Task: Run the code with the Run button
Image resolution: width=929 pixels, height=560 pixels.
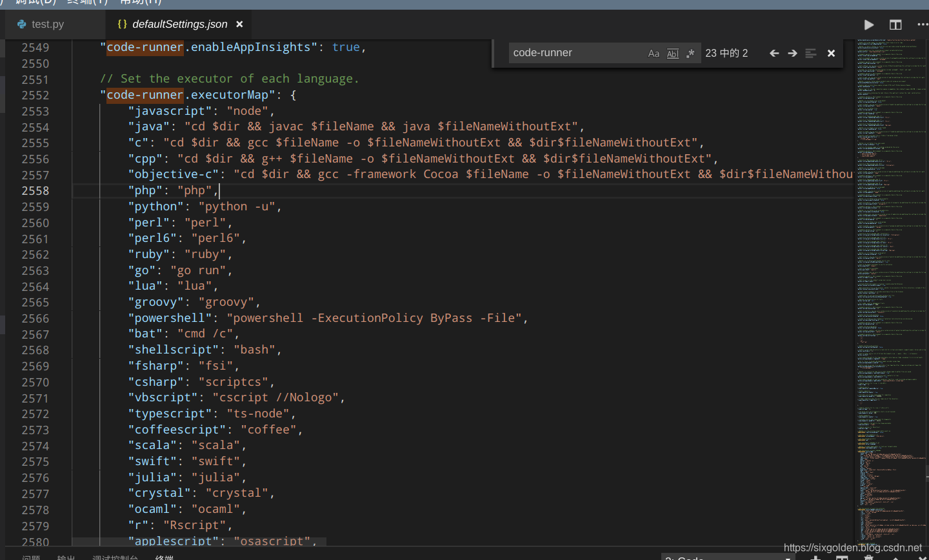Action: click(x=869, y=25)
